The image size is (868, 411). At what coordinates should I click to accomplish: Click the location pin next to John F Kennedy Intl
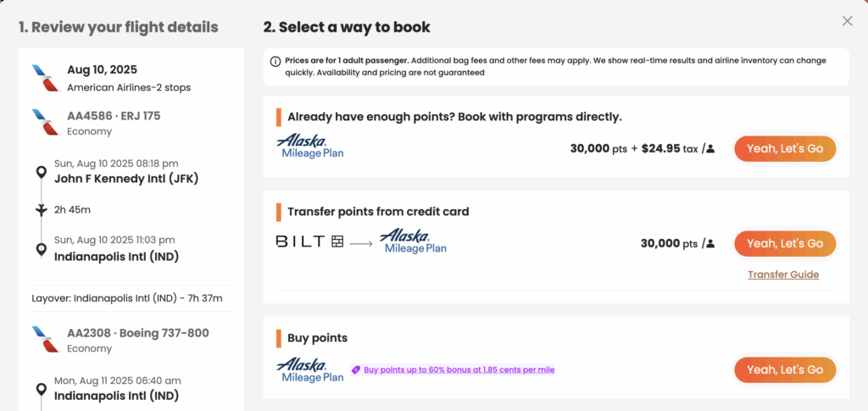[42, 173]
